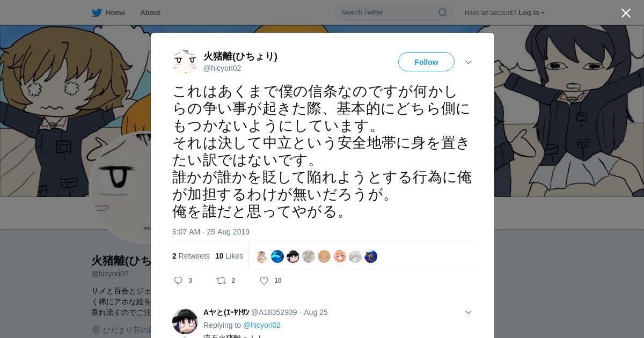
Task: Expand options chevron on Aヤと reply
Action: tap(469, 312)
